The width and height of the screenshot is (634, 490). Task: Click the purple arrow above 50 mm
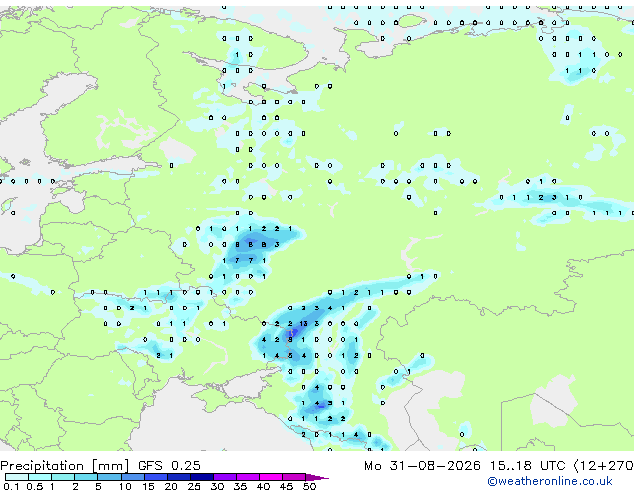(317, 477)
